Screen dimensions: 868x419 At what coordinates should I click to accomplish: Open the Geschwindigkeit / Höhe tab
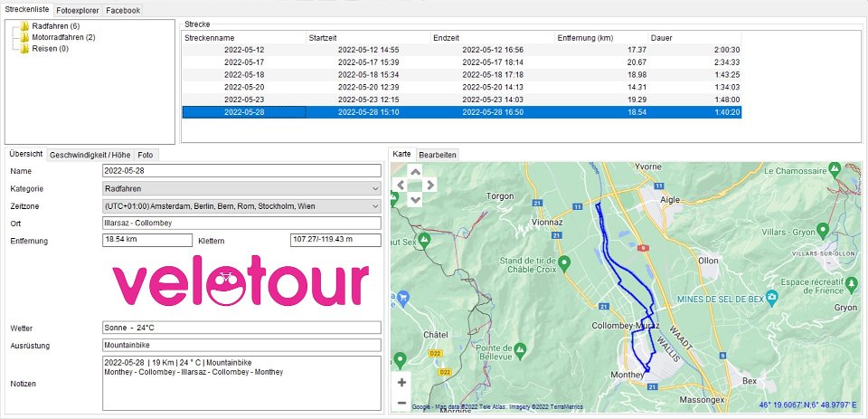[x=90, y=155]
